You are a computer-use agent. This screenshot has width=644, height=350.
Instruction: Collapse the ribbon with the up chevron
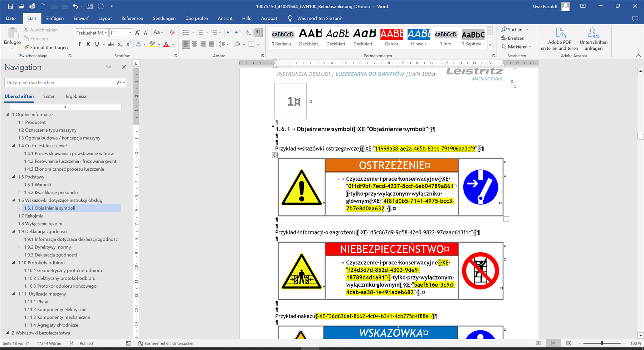[638, 55]
